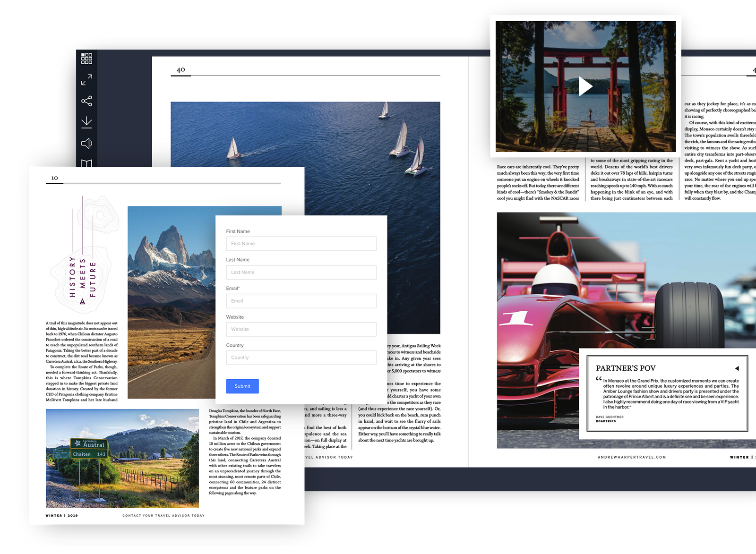This screenshot has height=554, width=756.
Task: Collapse the Partner's POV panel triangle
Action: pyautogui.click(x=737, y=368)
